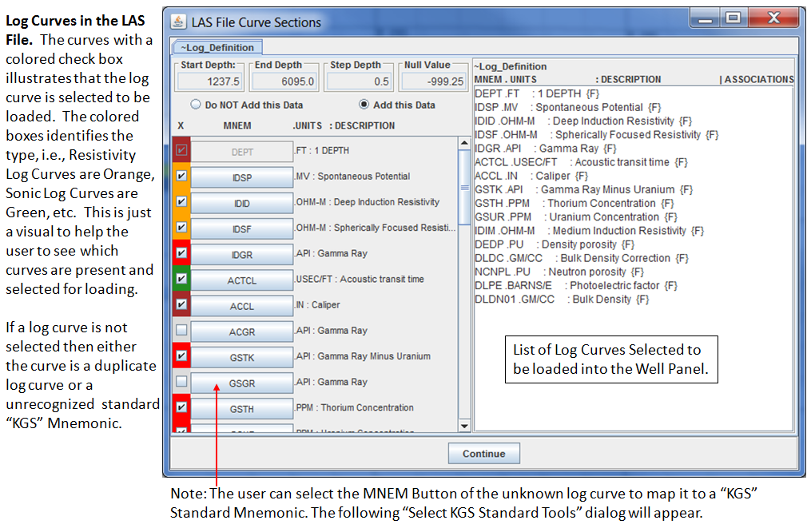Select 'IDSF .OHM-M : Spherically Focused Resistivity' line
Viewport: 811px width, 532px height.
pos(597,134)
